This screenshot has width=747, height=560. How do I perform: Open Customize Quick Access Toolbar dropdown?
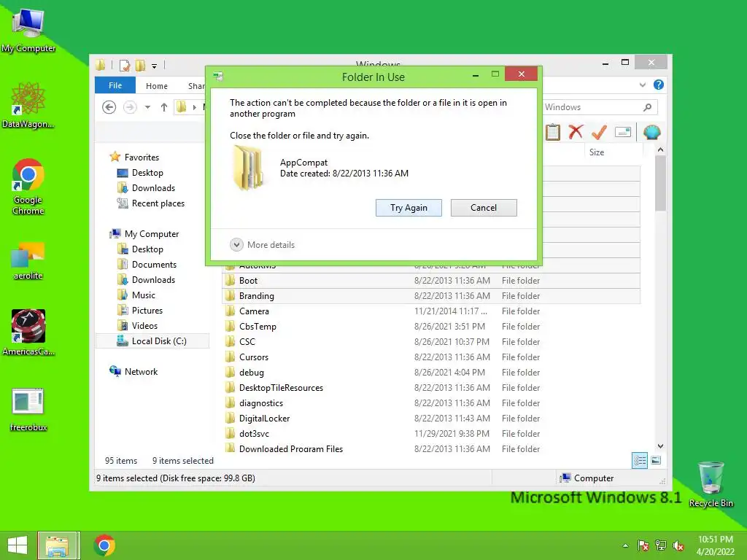[x=155, y=66]
